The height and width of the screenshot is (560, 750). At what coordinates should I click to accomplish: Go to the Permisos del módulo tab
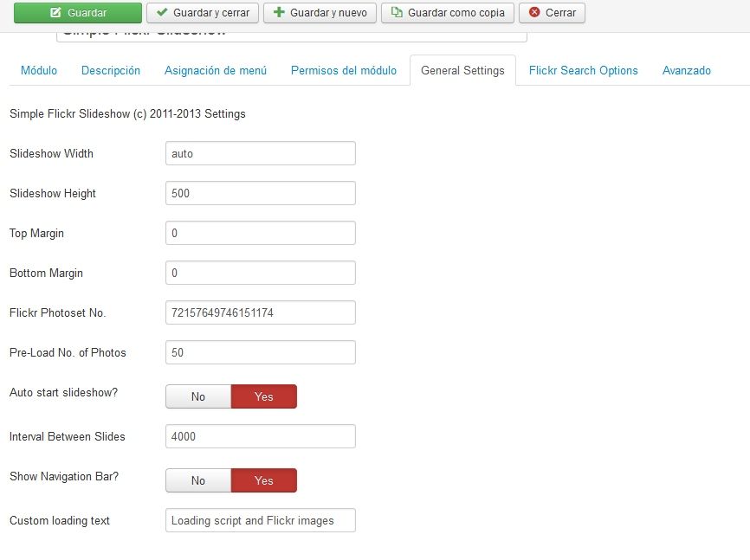[344, 71]
